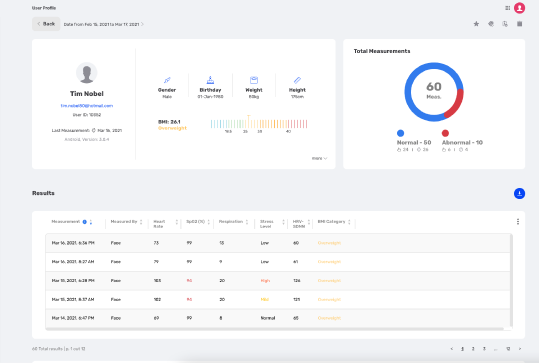Viewport: 539px width, 363px height.
Task: Click HRV-SDNN value 126
Action: pyautogui.click(x=297, y=281)
